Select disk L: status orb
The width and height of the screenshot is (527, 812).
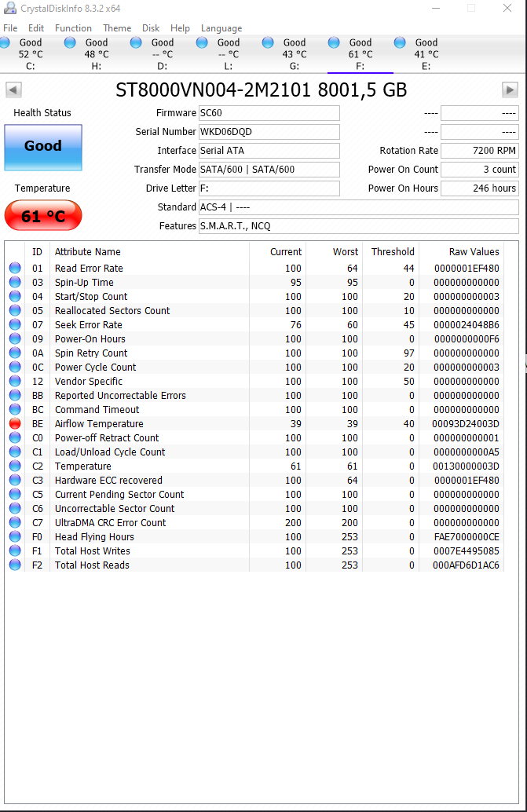pos(202,42)
